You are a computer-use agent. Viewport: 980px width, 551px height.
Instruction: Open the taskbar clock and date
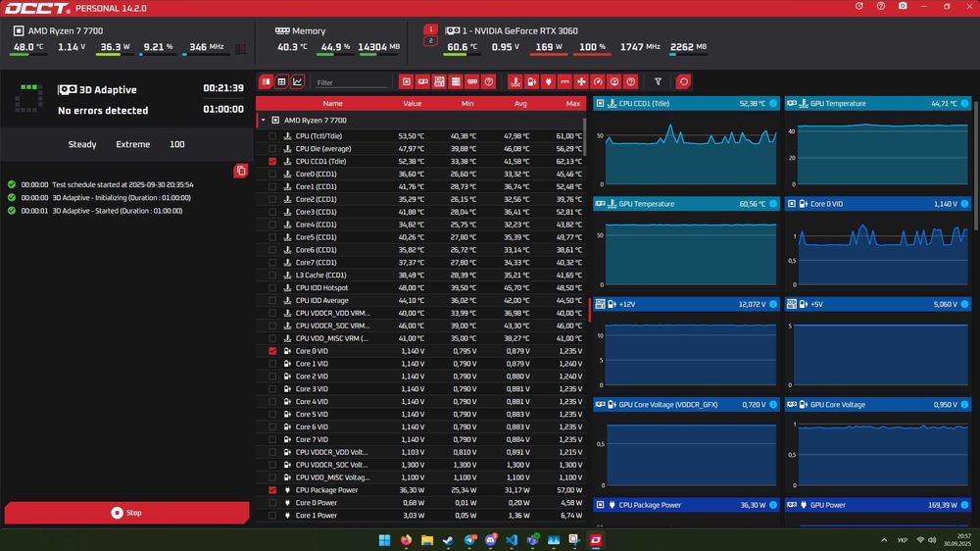coord(957,540)
